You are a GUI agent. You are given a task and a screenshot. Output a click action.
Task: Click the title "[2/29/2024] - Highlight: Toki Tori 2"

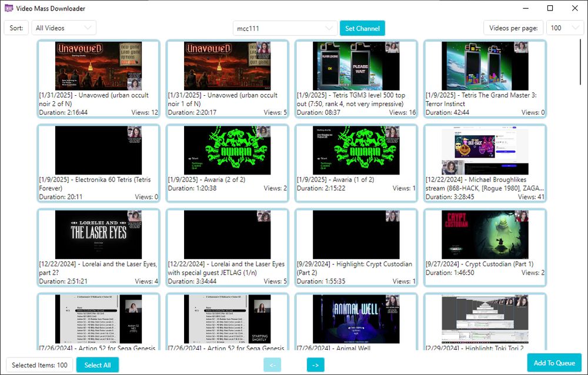(x=475, y=348)
